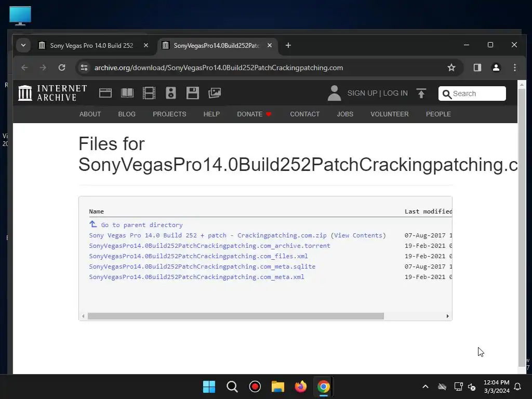532x399 pixels.
Task: Open the Internet Archive home logo
Action: [x=52, y=93]
